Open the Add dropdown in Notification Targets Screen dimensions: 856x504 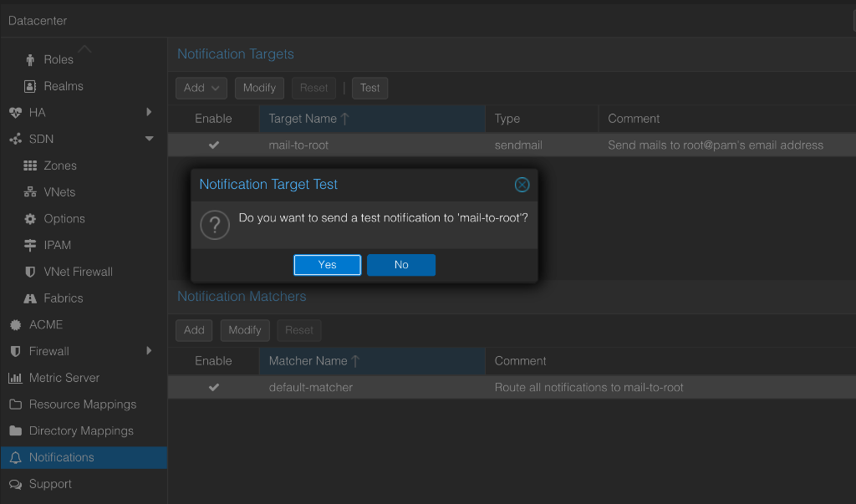(201, 88)
